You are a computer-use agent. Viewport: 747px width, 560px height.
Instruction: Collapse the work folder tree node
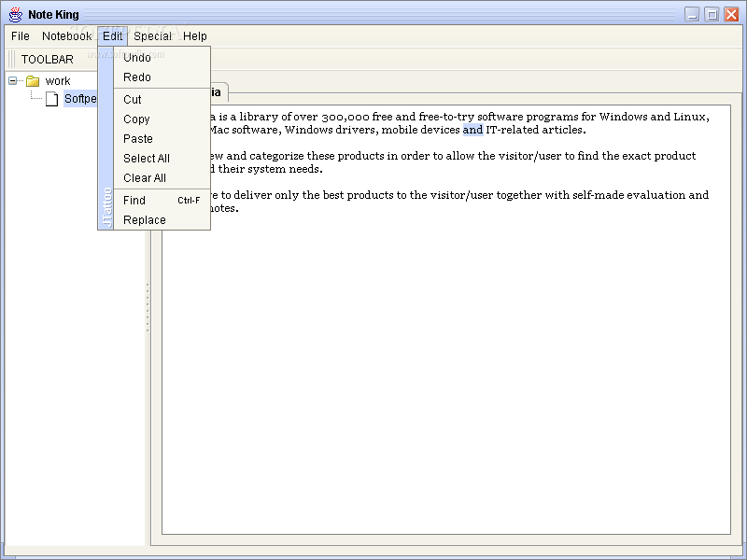[x=13, y=81]
